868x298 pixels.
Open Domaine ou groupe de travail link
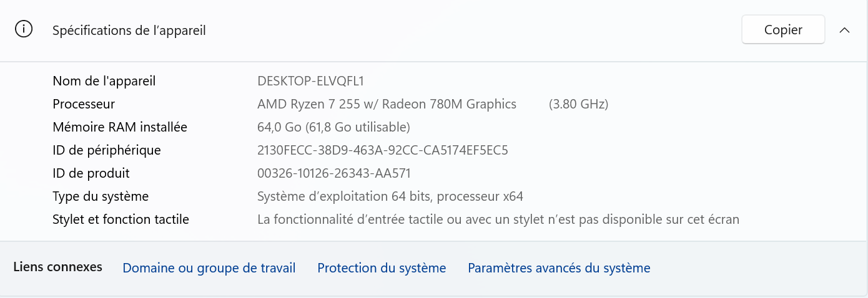(209, 268)
